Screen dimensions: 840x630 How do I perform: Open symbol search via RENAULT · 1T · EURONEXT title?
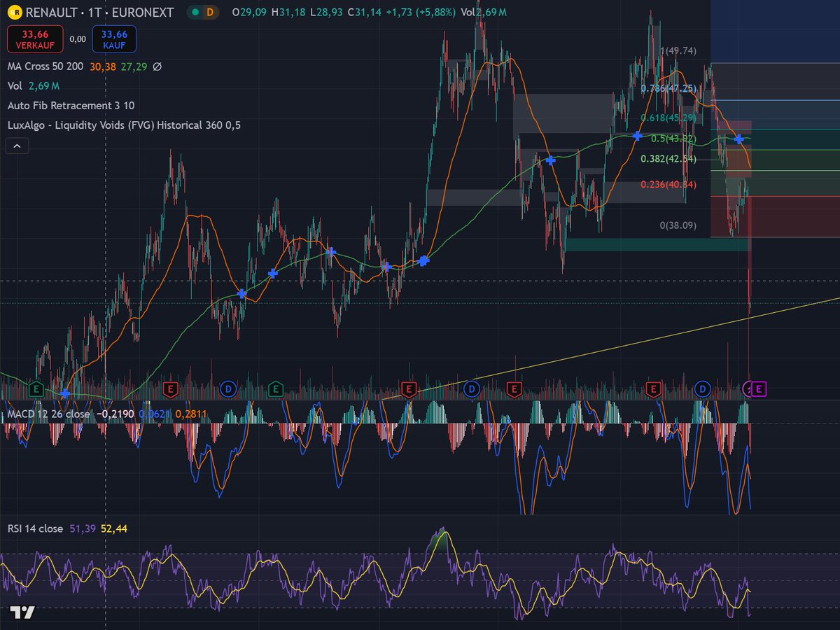tap(99, 13)
